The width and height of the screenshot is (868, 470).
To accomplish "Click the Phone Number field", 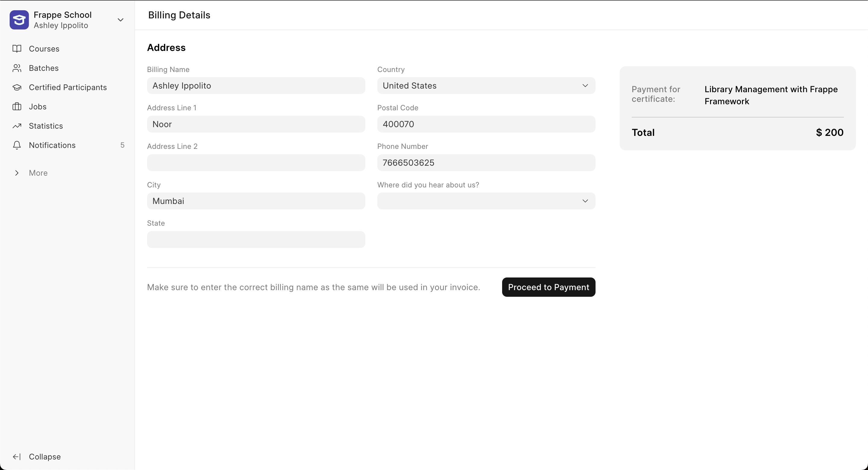I will pyautogui.click(x=486, y=162).
